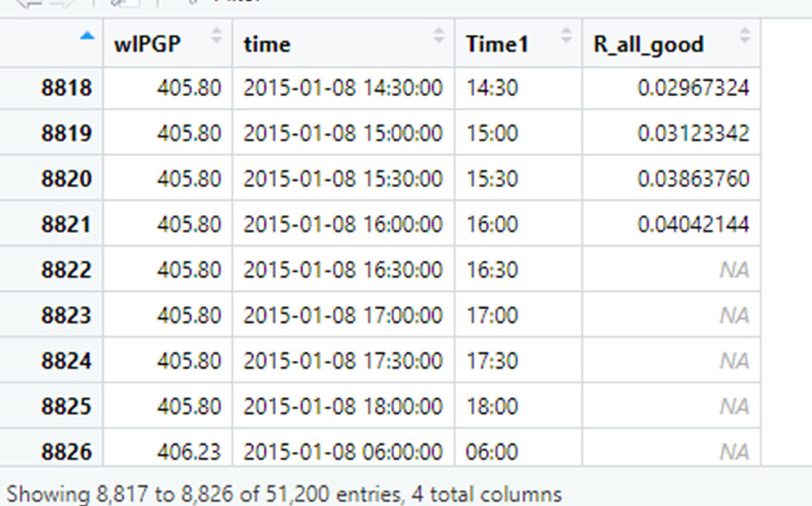Click the back navigation arrow in the toolbar
This screenshot has height=506, width=812.
(28, 5)
